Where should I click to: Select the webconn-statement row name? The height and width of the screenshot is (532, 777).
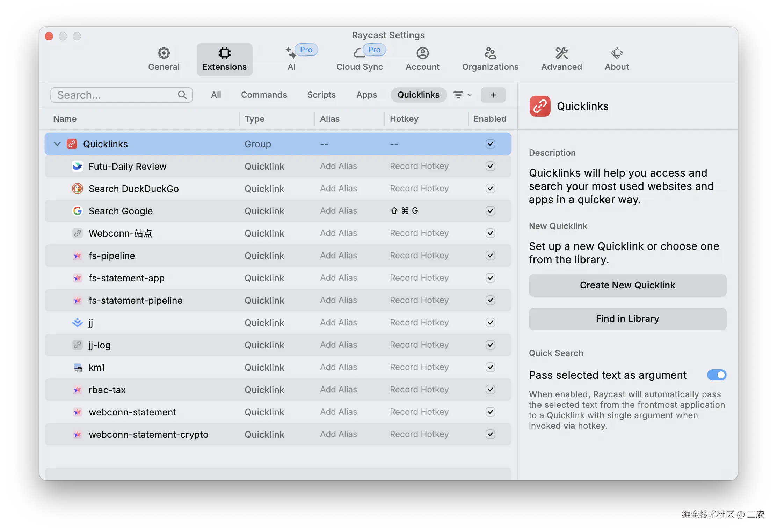pyautogui.click(x=132, y=412)
